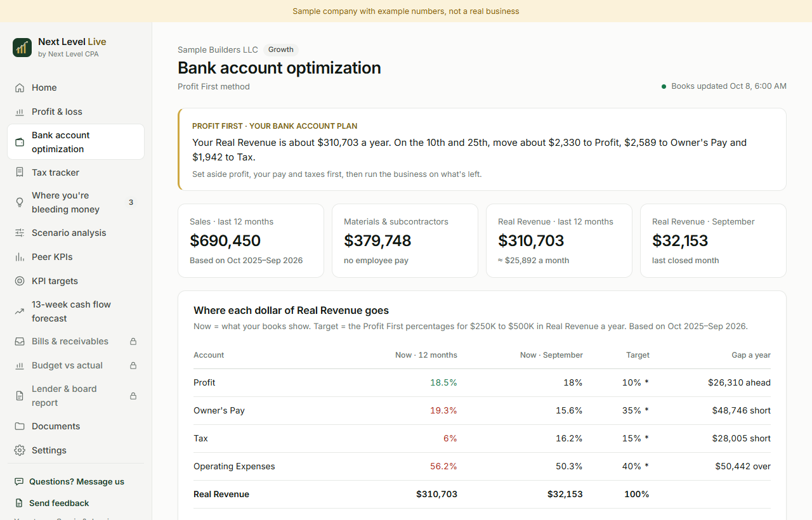Click the Books updated Oct 8 status
The image size is (812, 520).
pyautogui.click(x=724, y=86)
